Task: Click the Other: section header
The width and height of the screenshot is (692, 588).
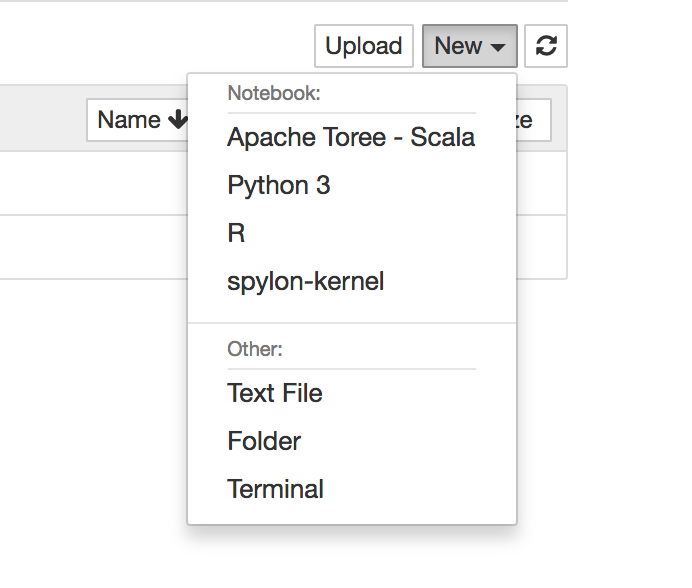Action: click(255, 350)
